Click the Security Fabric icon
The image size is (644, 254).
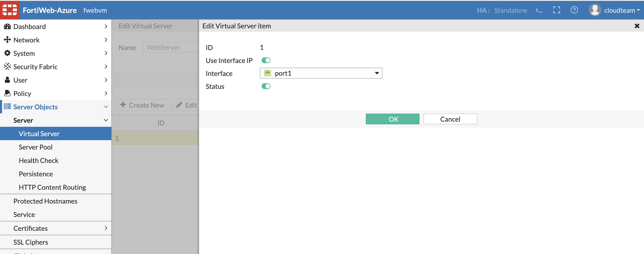point(7,66)
